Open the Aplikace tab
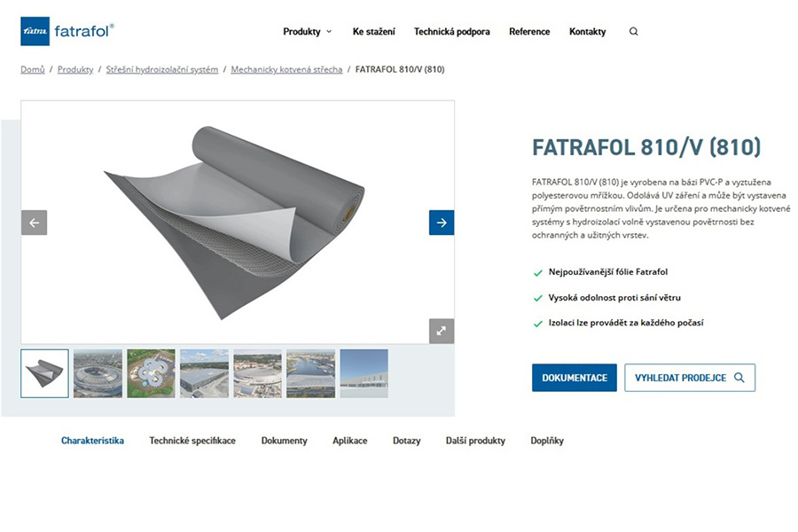 click(x=349, y=441)
